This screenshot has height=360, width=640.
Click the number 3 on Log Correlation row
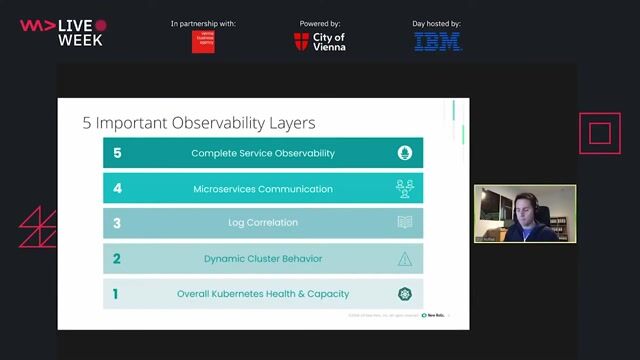point(117,223)
